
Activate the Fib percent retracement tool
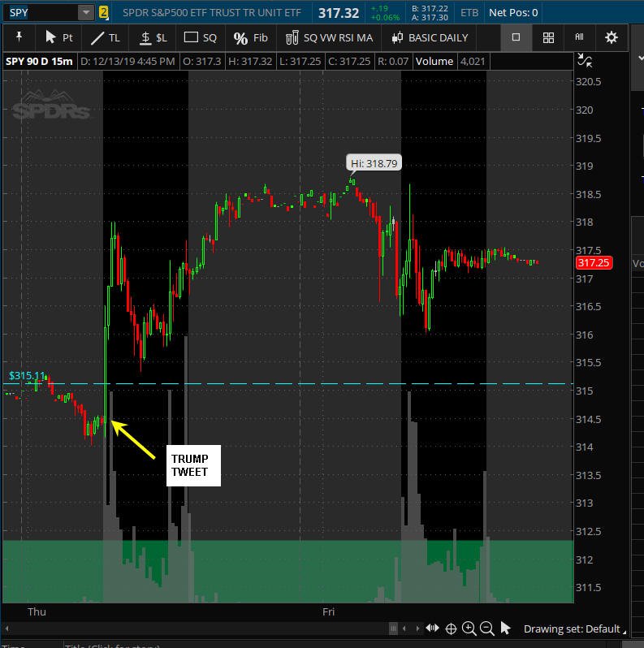coord(250,38)
